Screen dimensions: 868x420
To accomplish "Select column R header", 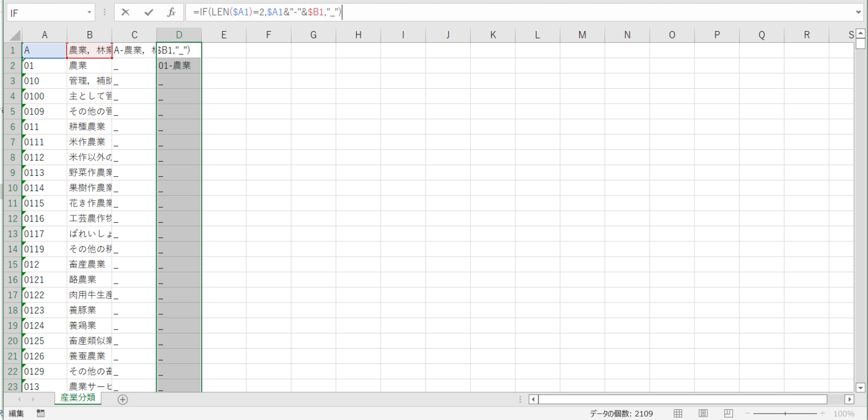I will [x=806, y=35].
